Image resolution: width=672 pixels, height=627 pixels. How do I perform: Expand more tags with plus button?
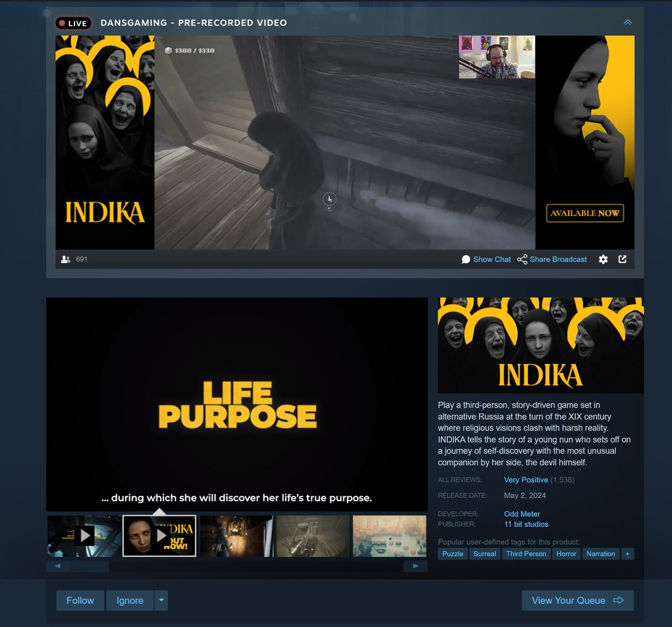coord(627,554)
